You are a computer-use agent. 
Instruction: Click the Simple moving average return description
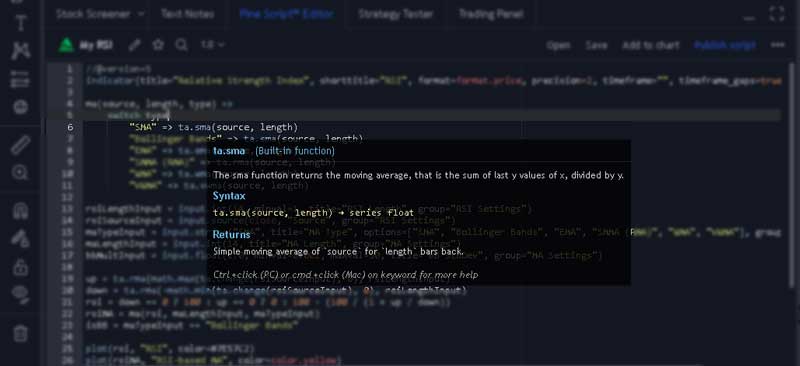click(x=338, y=251)
